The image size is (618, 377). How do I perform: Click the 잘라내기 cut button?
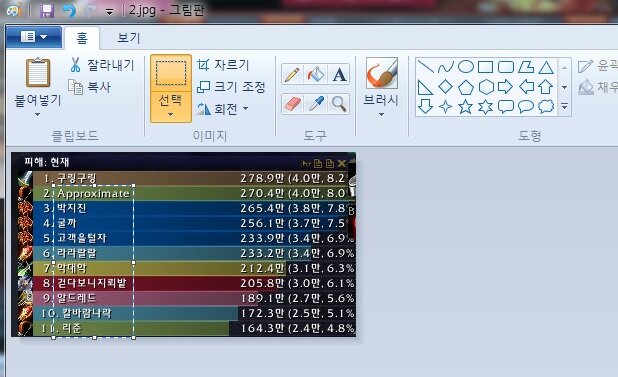[x=102, y=65]
